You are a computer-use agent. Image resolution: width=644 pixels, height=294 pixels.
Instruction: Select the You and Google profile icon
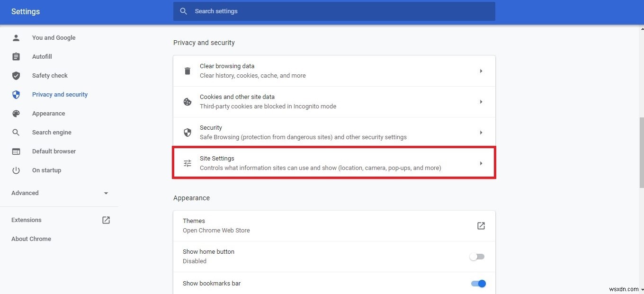(16, 37)
